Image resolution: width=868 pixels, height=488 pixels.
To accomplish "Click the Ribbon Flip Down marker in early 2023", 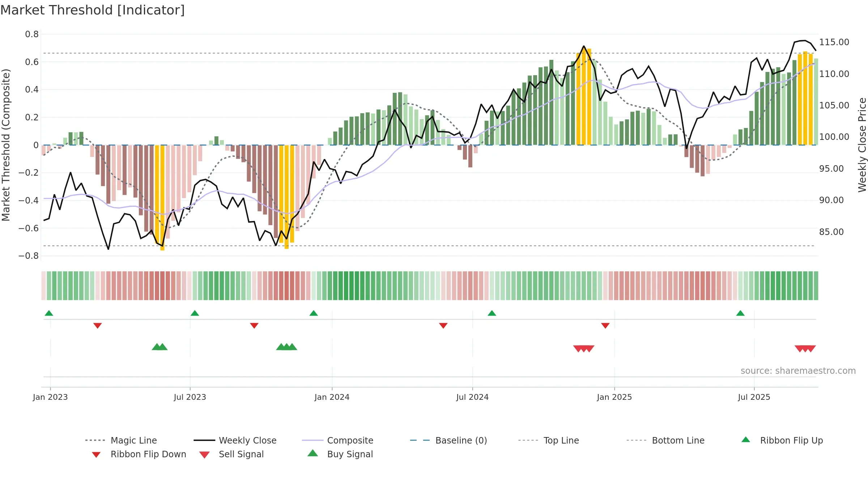I will pyautogui.click(x=98, y=326).
